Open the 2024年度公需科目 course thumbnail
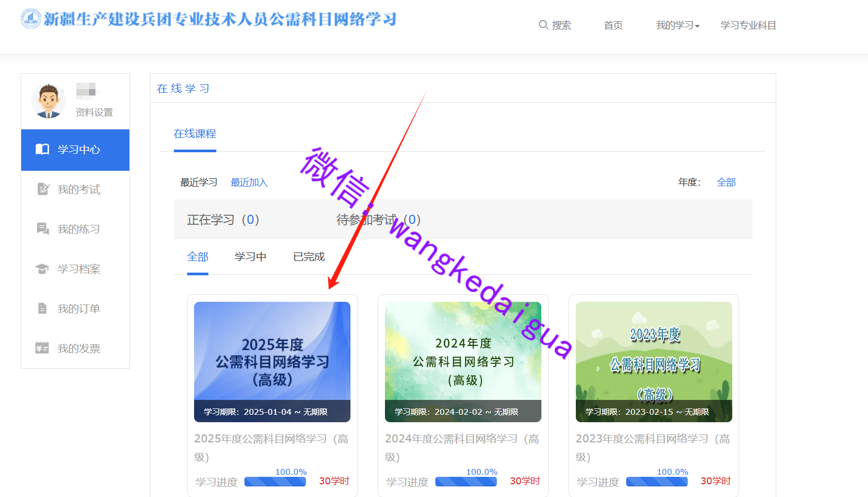The image size is (868, 497). (463, 362)
